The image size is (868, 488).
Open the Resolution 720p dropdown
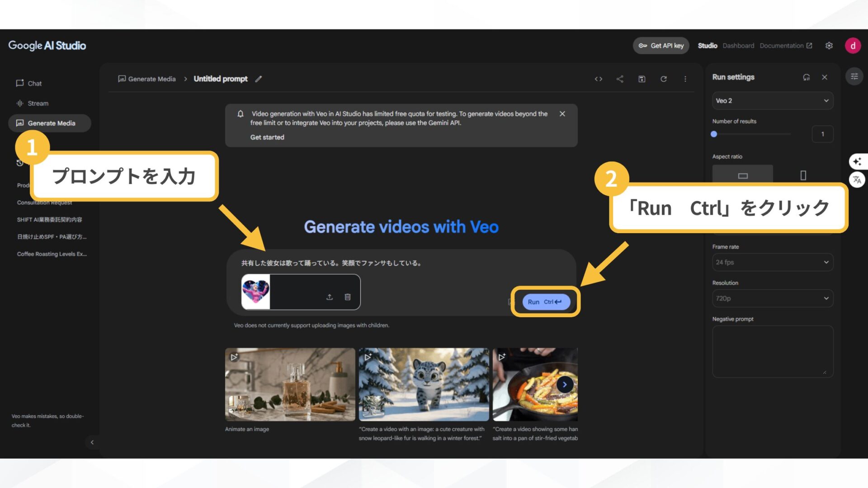pos(772,298)
